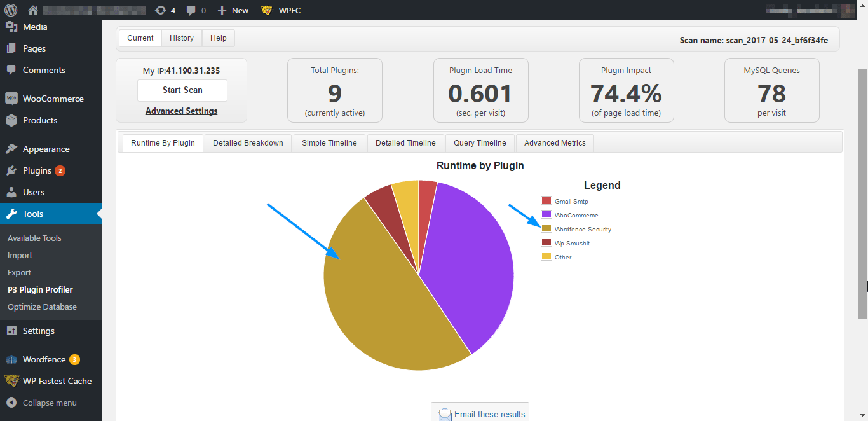Click the WordPress logo icon
Screen dimensions: 868x421
(11, 10)
